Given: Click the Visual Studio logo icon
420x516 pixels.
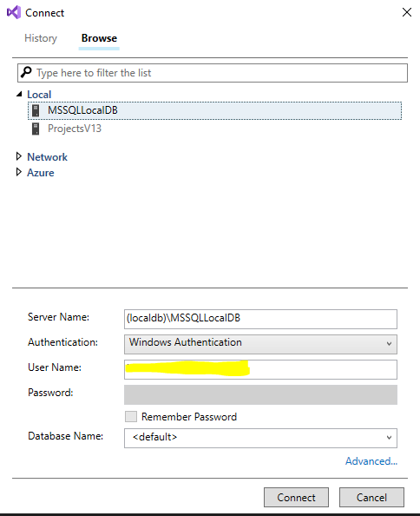Looking at the screenshot, I should 14,12.
